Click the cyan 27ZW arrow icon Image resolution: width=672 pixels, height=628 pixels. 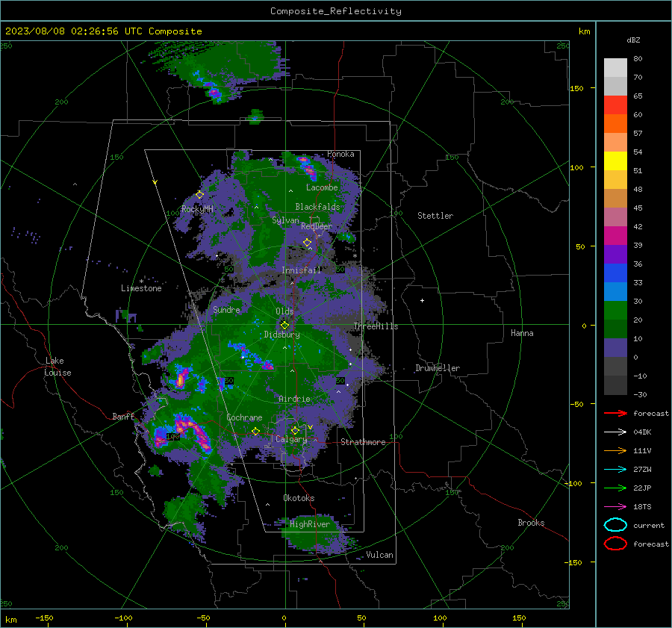coord(615,470)
